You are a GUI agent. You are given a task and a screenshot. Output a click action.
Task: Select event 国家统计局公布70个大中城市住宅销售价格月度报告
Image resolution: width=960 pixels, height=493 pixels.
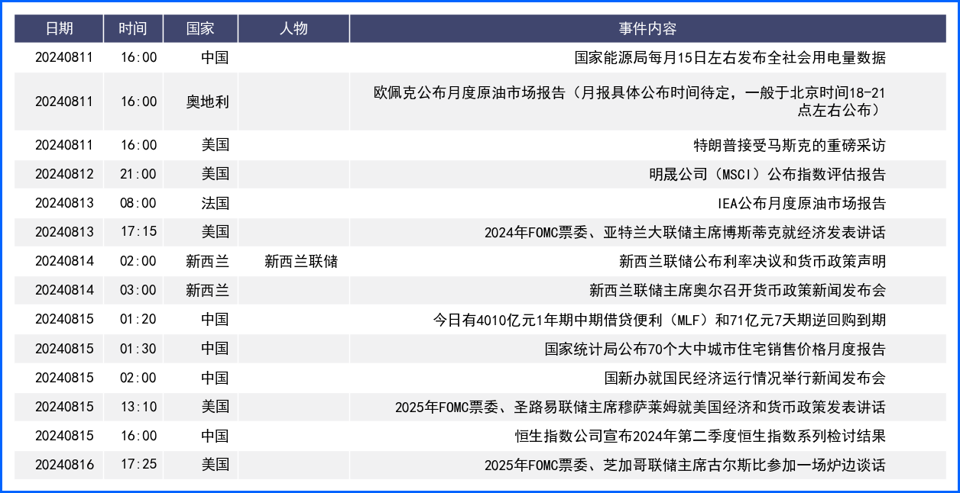715,348
